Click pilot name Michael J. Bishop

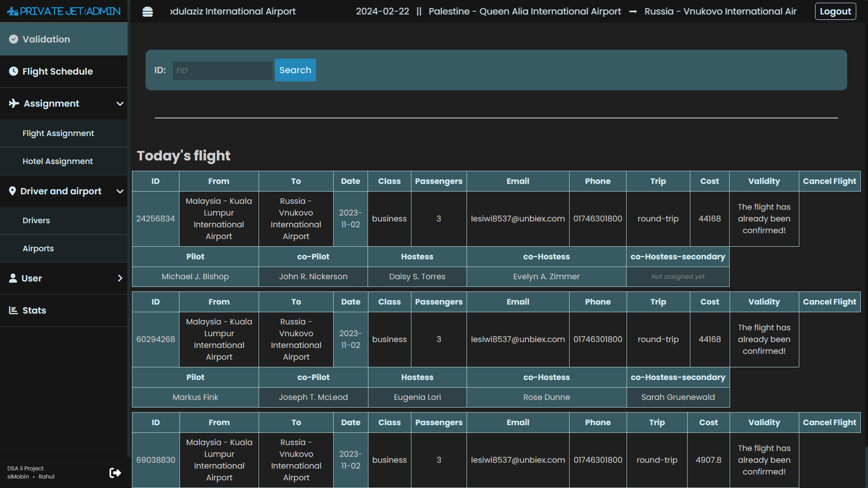(195, 277)
